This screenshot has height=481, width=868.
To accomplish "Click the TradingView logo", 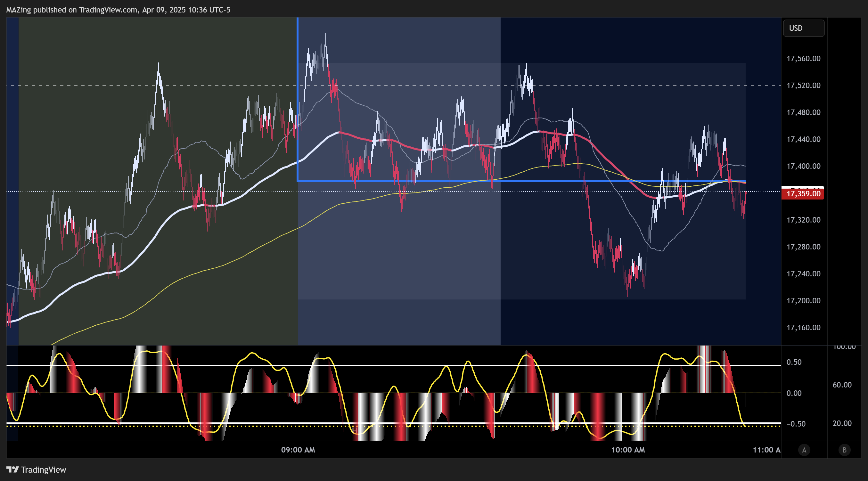I will (x=37, y=469).
